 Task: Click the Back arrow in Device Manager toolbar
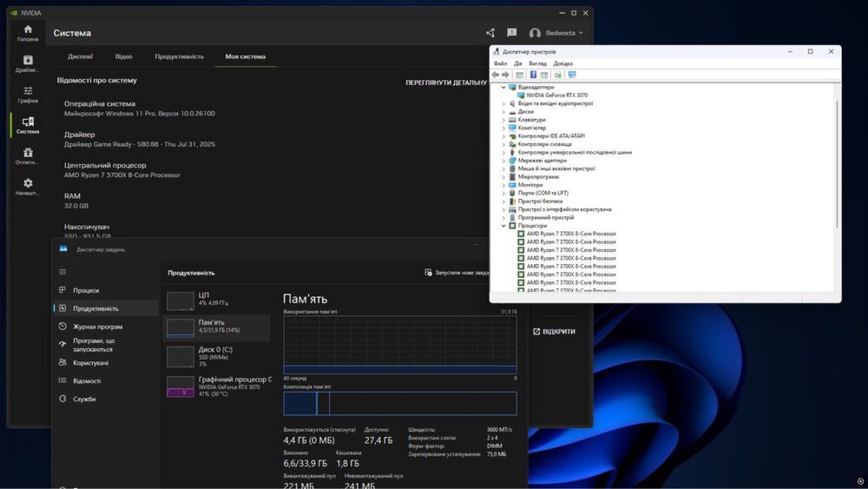click(496, 75)
